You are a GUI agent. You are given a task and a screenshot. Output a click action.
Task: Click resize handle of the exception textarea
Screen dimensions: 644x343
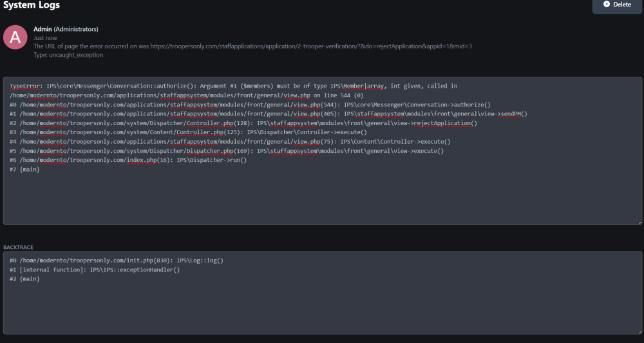point(639,222)
